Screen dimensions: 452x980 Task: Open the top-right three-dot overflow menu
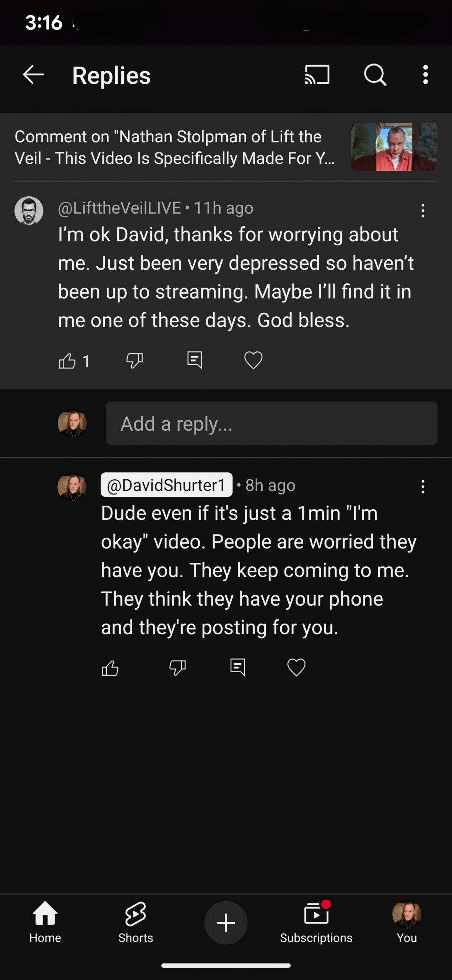425,74
